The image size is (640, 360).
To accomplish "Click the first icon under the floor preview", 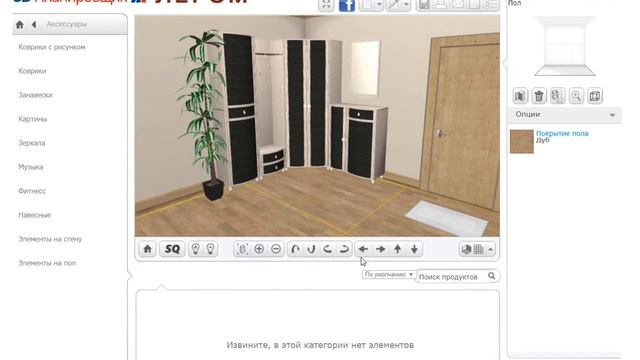I will coord(520,96).
